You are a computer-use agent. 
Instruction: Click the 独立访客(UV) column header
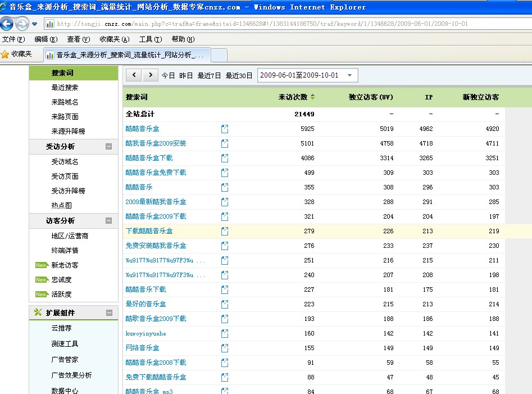pyautogui.click(x=371, y=97)
